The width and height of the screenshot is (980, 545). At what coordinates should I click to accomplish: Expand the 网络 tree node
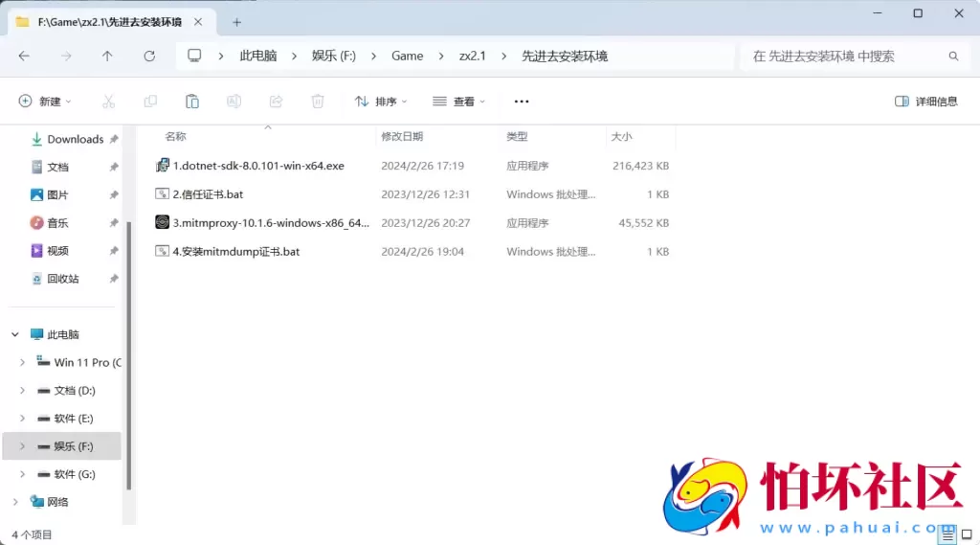15,502
